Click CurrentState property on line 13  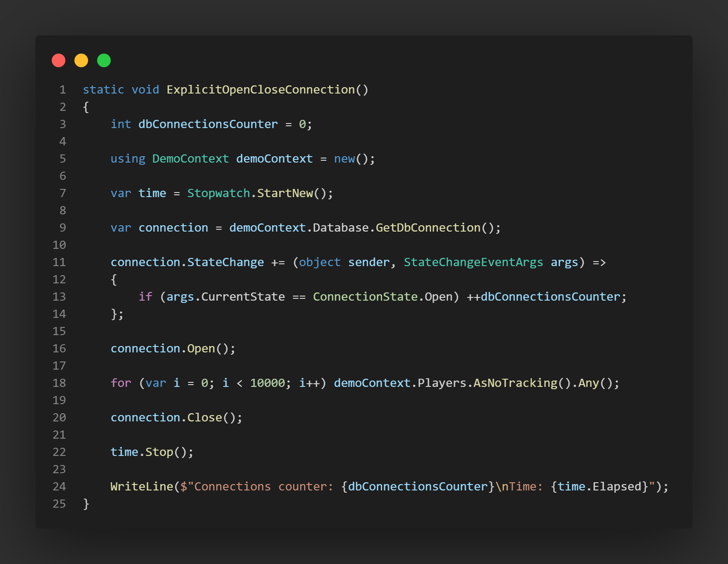click(x=243, y=297)
